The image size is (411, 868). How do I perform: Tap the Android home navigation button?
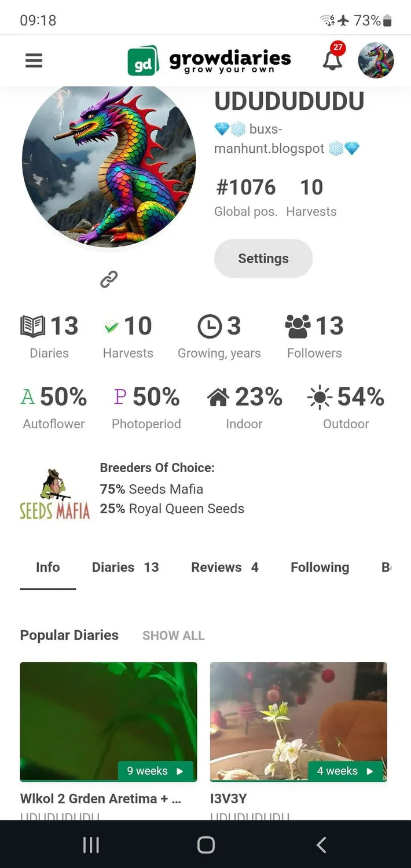[205, 845]
